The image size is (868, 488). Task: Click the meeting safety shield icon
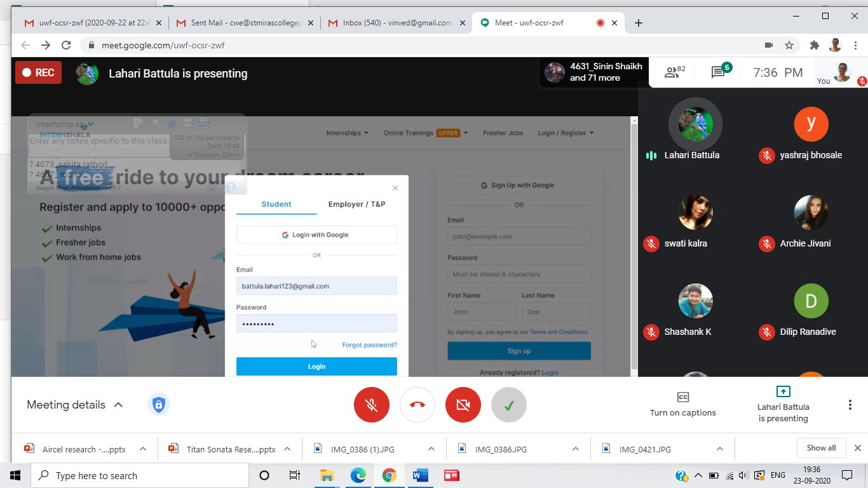click(x=159, y=405)
